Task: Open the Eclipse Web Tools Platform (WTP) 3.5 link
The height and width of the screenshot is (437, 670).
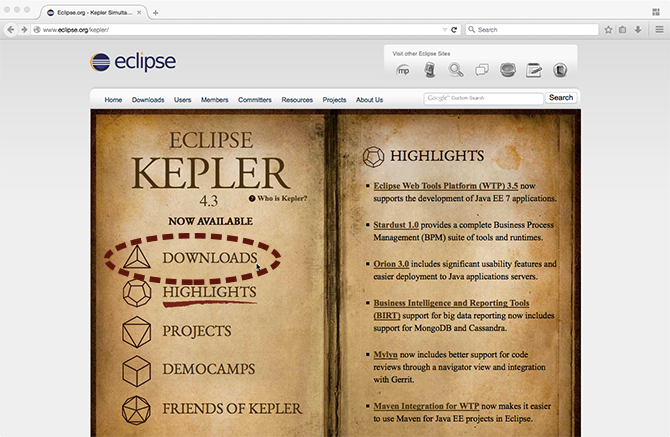Action: click(x=446, y=186)
